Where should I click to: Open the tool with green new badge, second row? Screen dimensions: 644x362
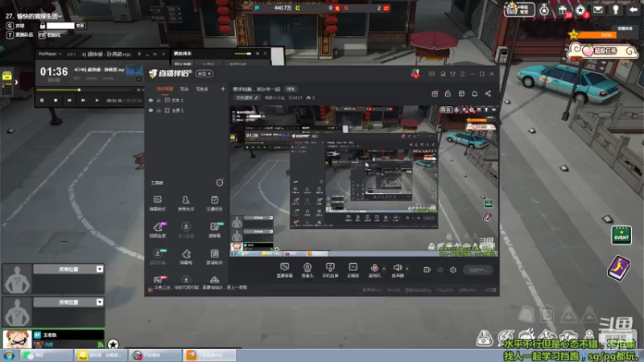coord(215,230)
